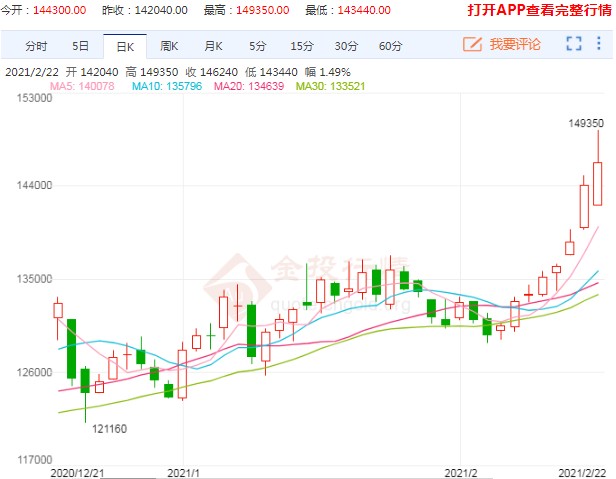This screenshot has width=616, height=479.
Task: Select the 15分 interval tab
Action: (302, 46)
